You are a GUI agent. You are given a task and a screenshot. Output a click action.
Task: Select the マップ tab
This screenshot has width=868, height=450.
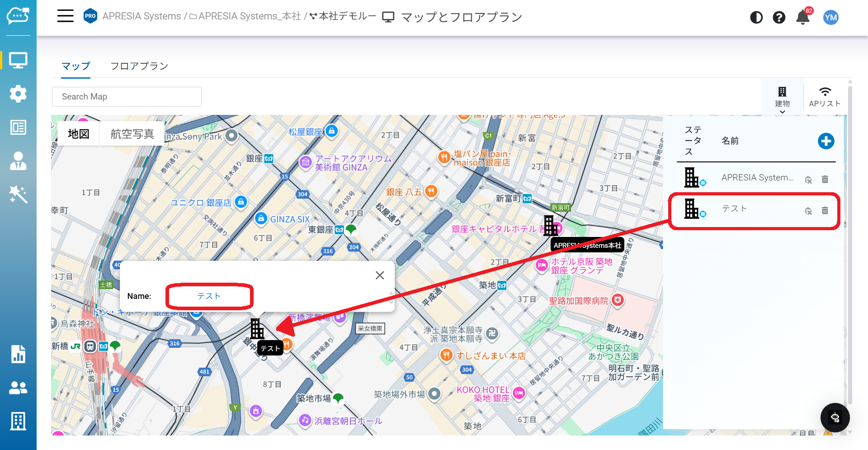(x=76, y=66)
